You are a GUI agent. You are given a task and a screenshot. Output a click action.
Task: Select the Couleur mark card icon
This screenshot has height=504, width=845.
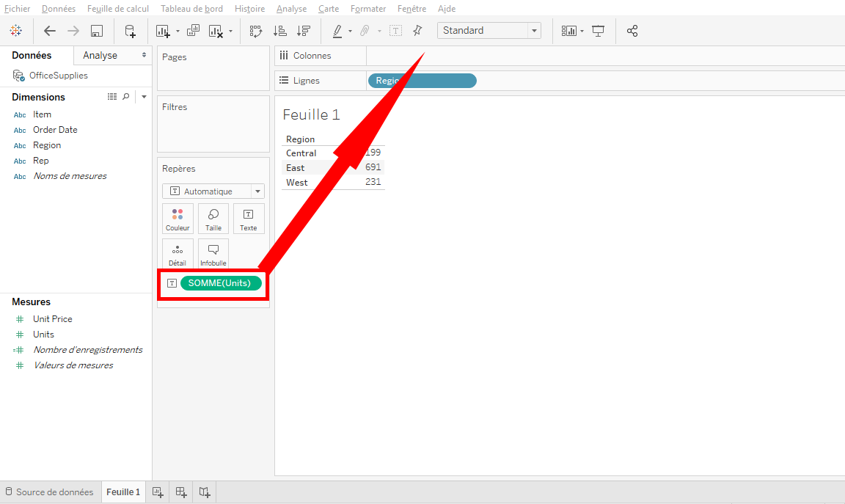coord(178,218)
